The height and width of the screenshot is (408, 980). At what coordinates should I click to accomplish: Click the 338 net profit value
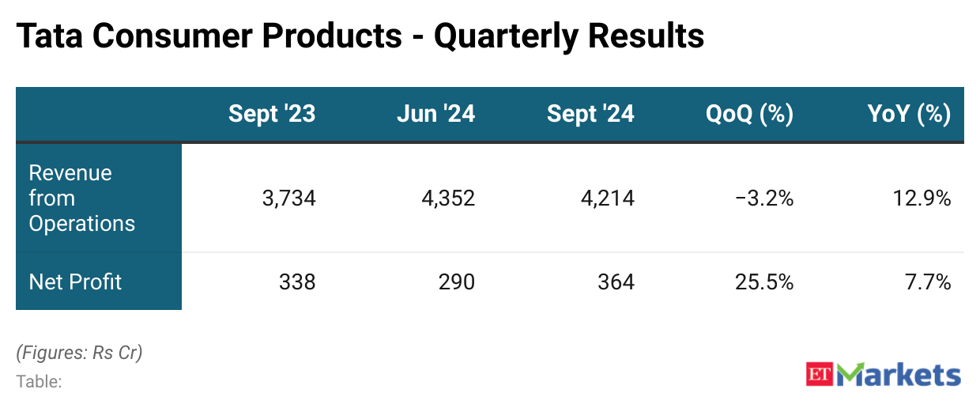pos(297,282)
